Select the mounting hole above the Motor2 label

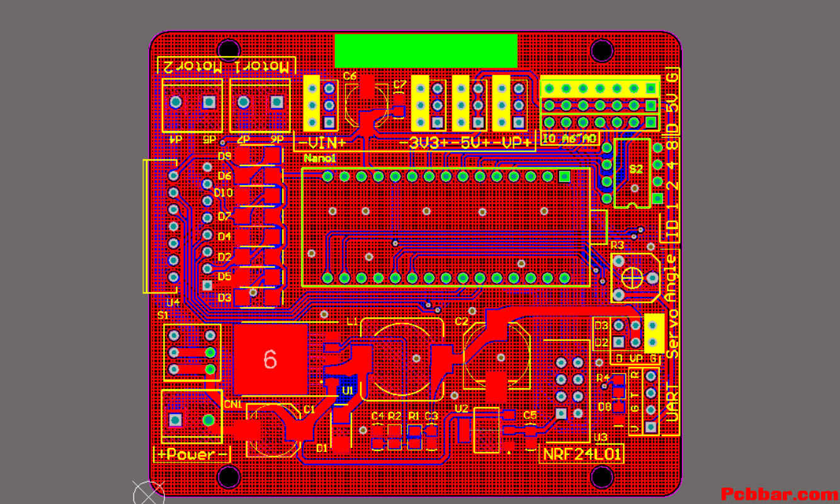point(229,49)
